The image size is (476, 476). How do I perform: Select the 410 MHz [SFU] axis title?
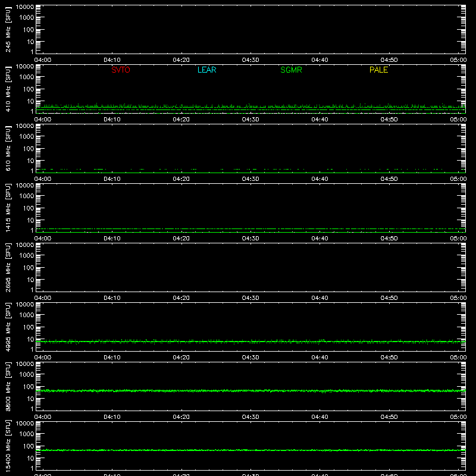click(8, 89)
